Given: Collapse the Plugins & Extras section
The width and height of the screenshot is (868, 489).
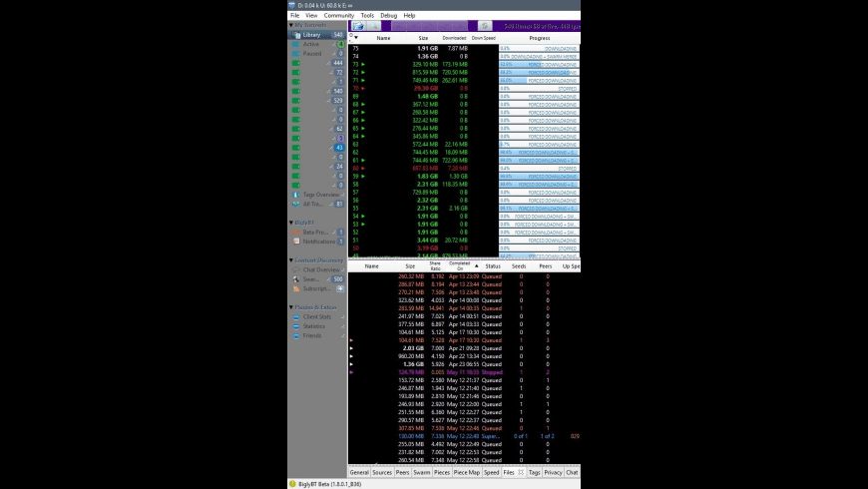Looking at the screenshot, I should coord(291,307).
